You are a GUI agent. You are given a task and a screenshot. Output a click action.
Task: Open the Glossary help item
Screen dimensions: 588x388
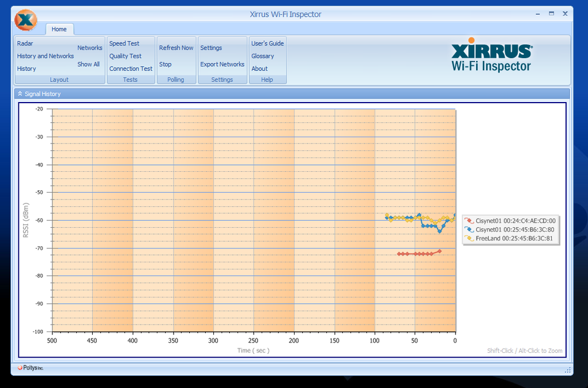click(262, 56)
